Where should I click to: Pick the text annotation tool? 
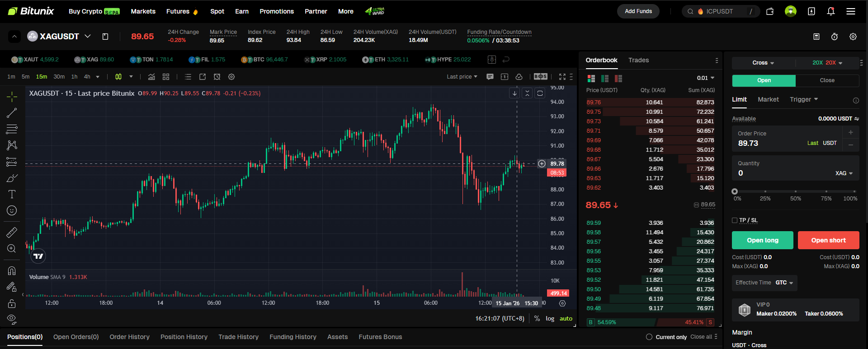coord(12,194)
